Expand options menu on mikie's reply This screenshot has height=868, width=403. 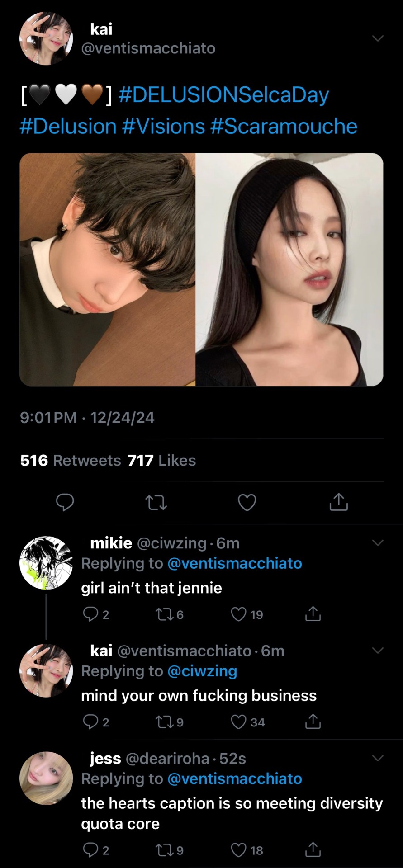pyautogui.click(x=377, y=542)
